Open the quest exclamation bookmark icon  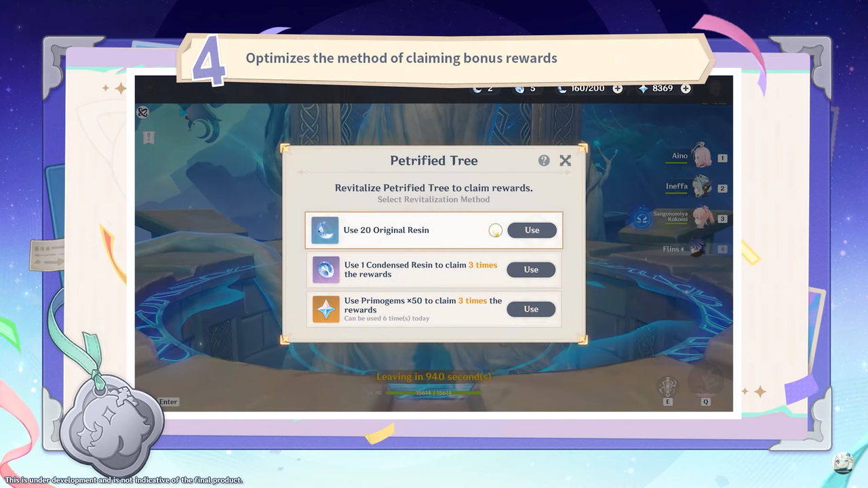pyautogui.click(x=149, y=138)
